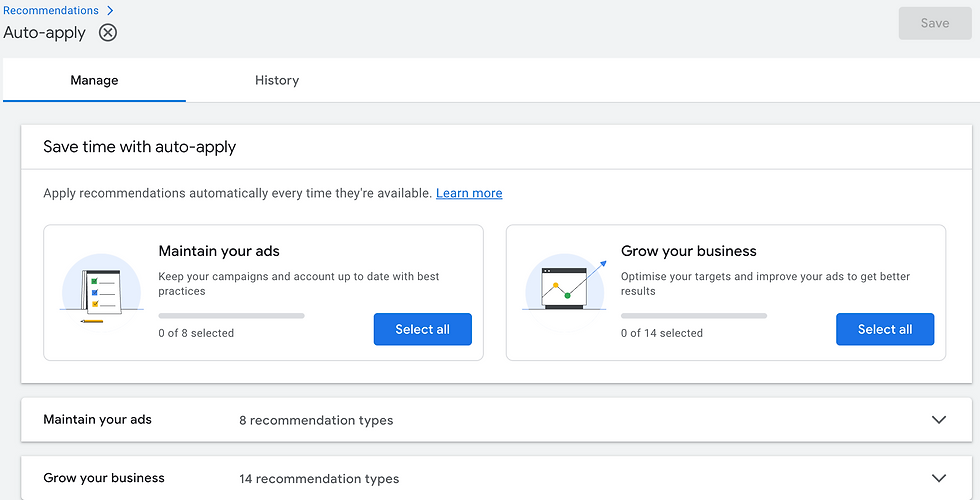The height and width of the screenshot is (500, 980).
Task: Select all Grow your business recommendations
Action: pyautogui.click(x=884, y=330)
